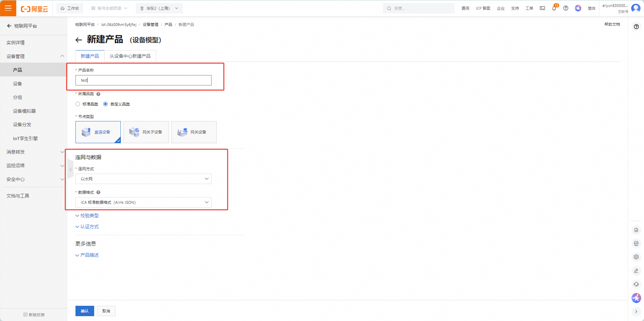Open the 支持 top menu
Image resolution: width=644 pixels, height=321 pixels.
click(515, 8)
